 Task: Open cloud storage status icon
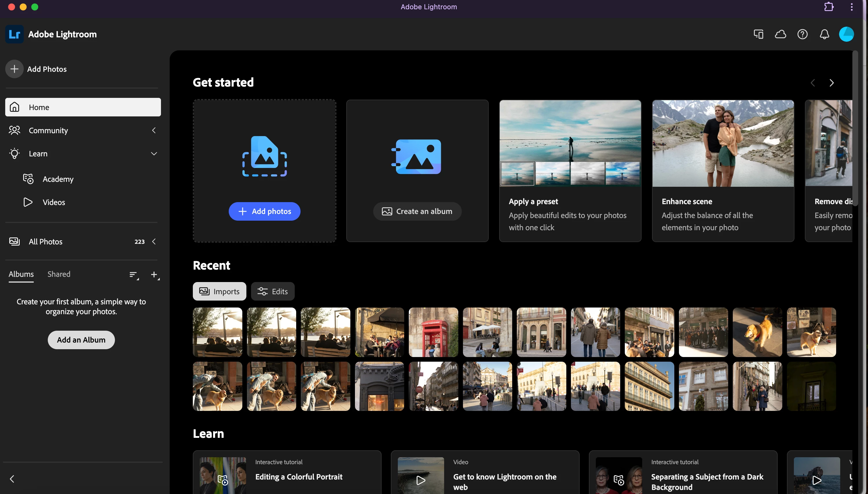pos(780,34)
